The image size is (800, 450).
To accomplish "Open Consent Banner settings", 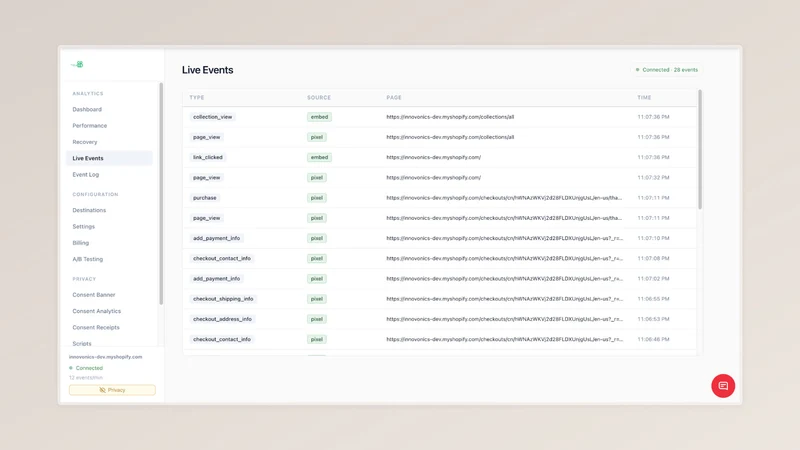I will click(94, 295).
